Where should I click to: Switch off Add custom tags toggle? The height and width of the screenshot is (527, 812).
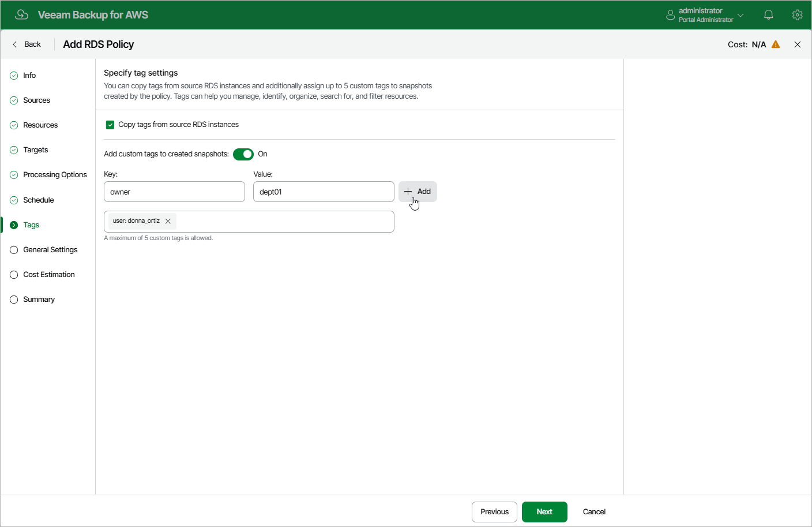click(243, 154)
